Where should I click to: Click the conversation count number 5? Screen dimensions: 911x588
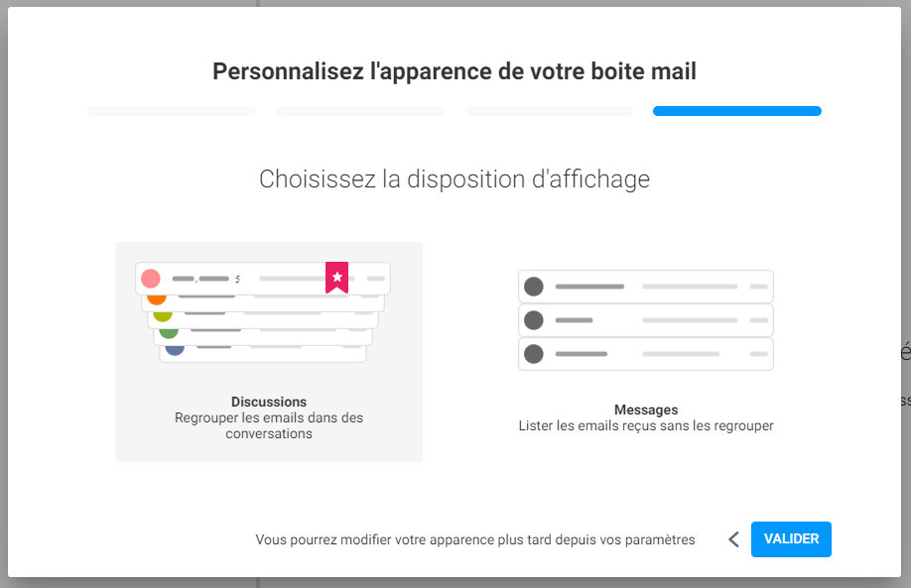pyautogui.click(x=237, y=280)
